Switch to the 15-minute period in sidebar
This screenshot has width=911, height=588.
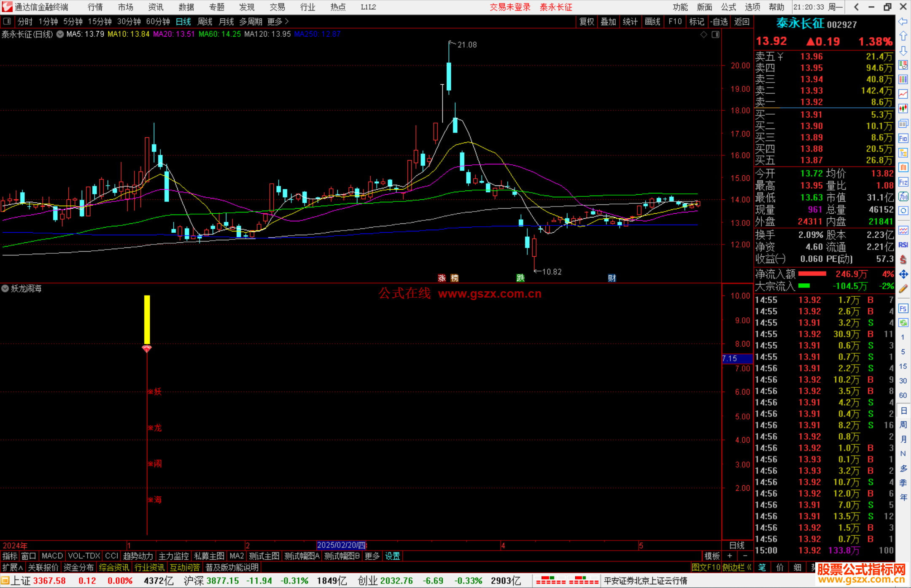click(903, 366)
